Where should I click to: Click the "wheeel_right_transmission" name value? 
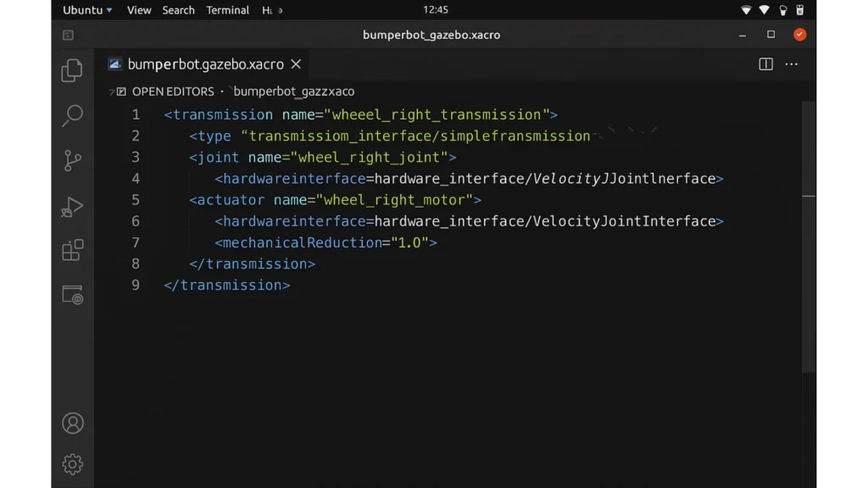437,114
